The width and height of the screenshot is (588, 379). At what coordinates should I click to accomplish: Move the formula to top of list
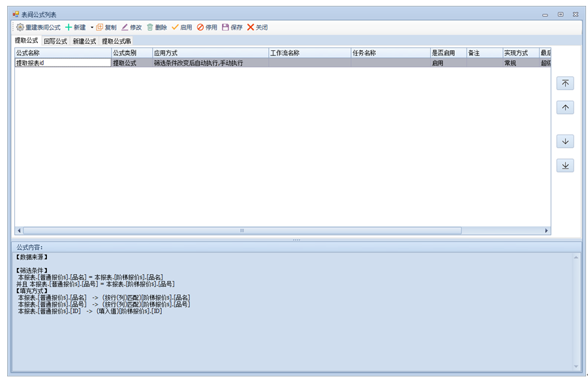tap(565, 83)
